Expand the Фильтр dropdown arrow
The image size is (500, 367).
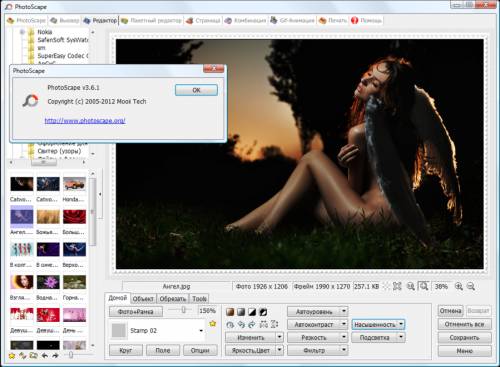(x=344, y=350)
